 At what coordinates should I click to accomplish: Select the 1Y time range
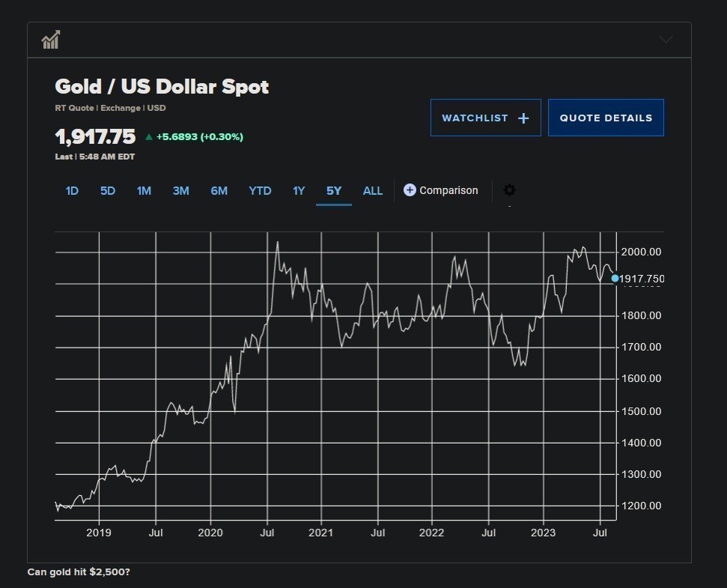point(299,191)
